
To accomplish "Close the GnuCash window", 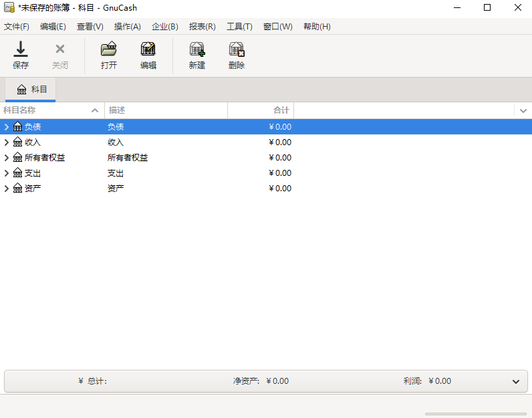I will pyautogui.click(x=517, y=7).
